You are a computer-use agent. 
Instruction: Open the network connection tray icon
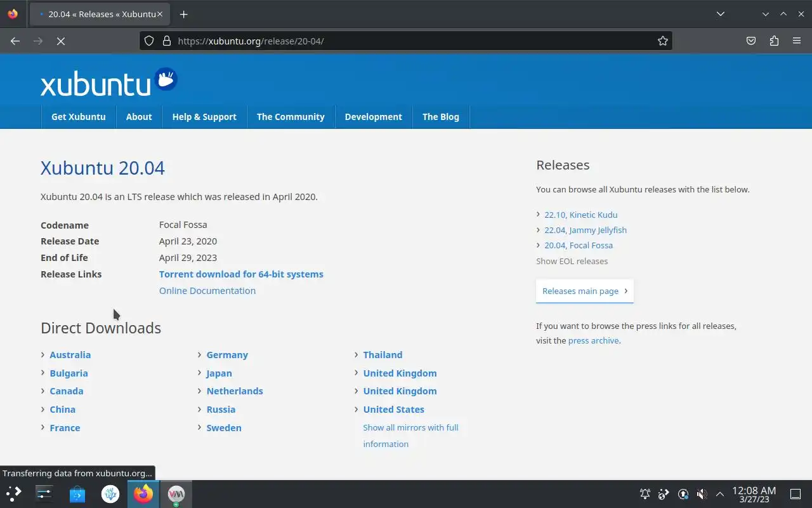[664, 494]
